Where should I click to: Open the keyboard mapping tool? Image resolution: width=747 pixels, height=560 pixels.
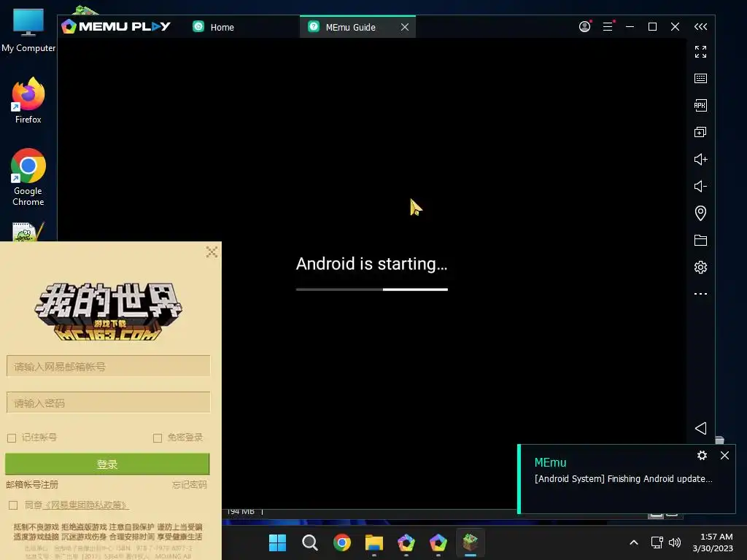point(700,78)
